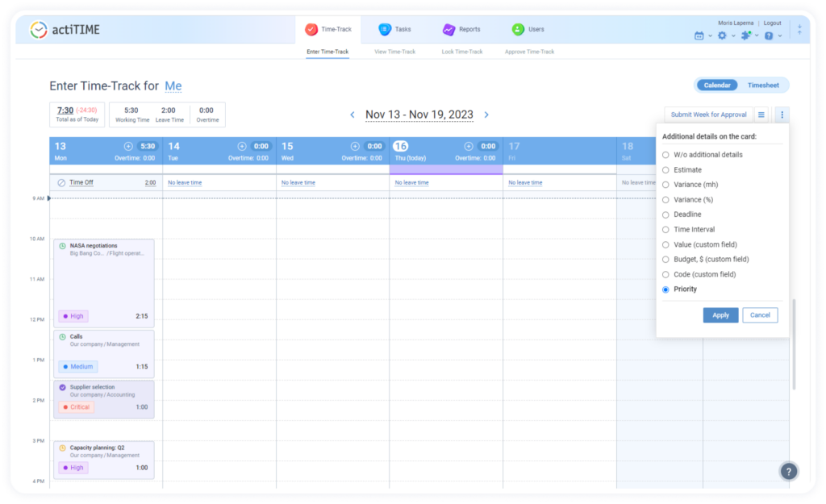This screenshot has height=504, width=826.
Task: Open the Users tab
Action: click(528, 30)
